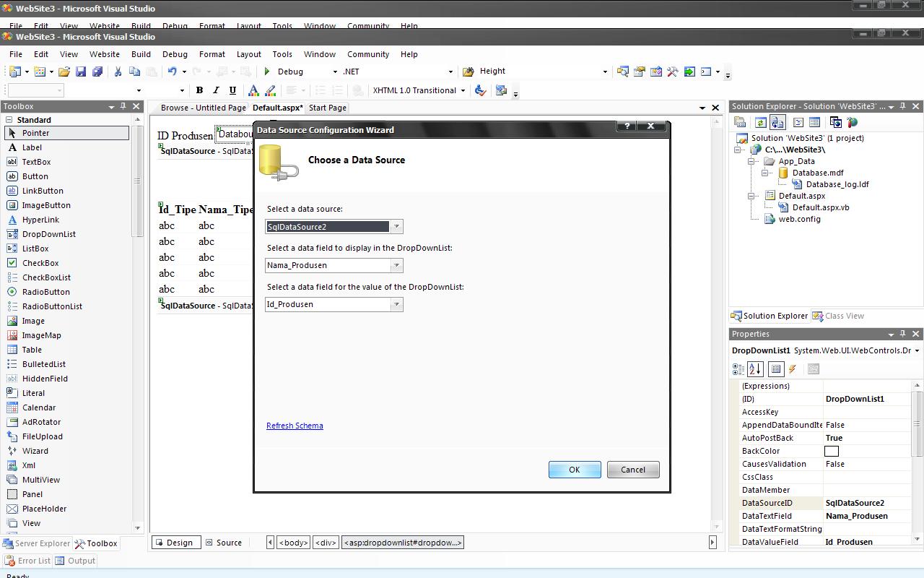Screen dimensions: 924x578
Task: Click the Properties Window toolbar icon
Action: [x=640, y=72]
